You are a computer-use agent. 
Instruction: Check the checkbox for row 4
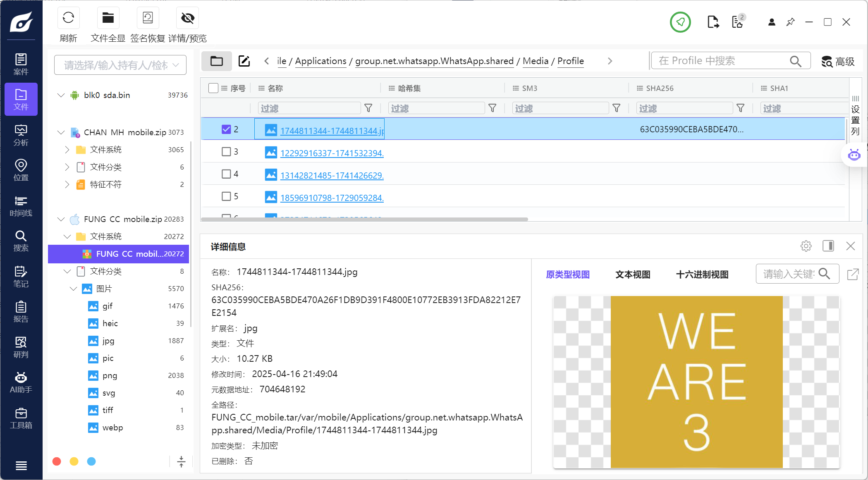[x=226, y=174]
